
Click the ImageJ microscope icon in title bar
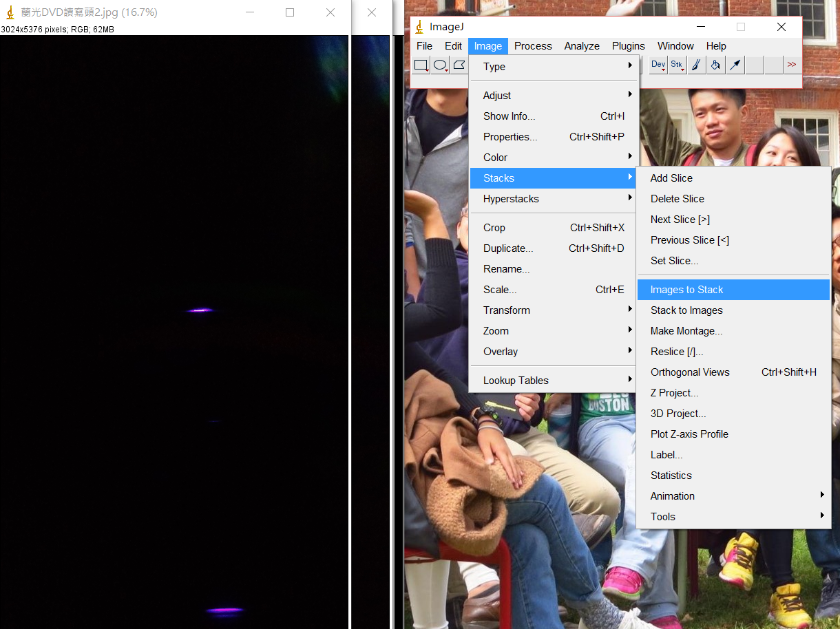(x=419, y=27)
